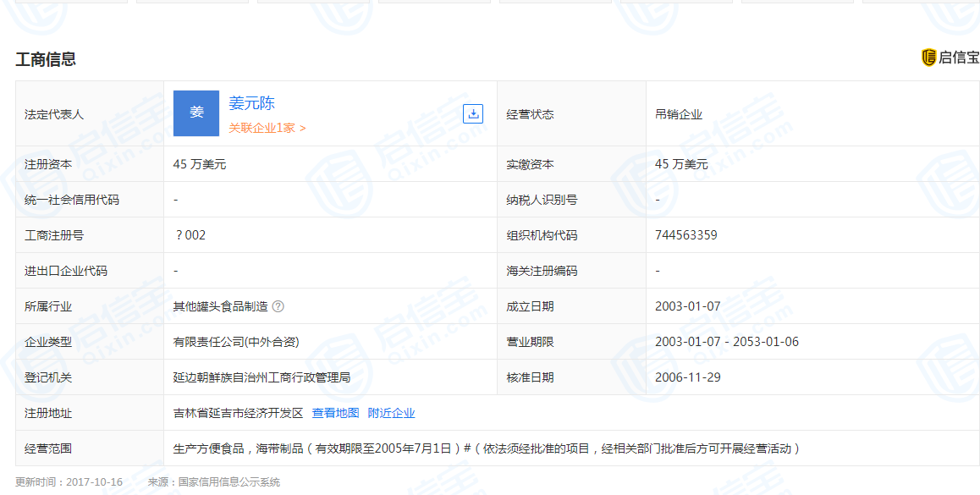Click the source text 国家信用信息公示系统
Viewport: 980px width, 495px height.
coord(230,481)
